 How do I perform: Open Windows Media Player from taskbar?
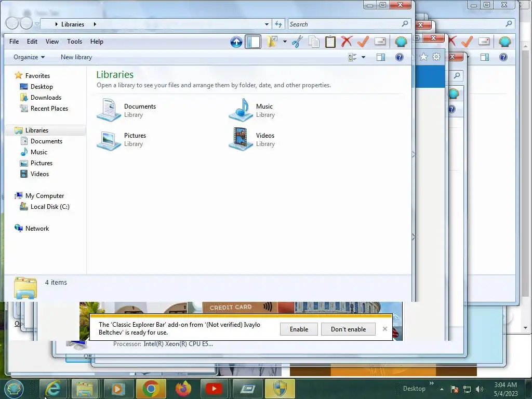click(117, 389)
